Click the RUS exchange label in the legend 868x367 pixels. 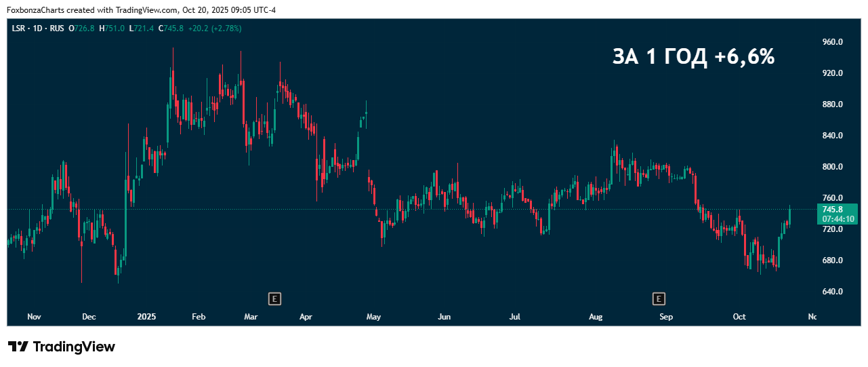(56, 28)
